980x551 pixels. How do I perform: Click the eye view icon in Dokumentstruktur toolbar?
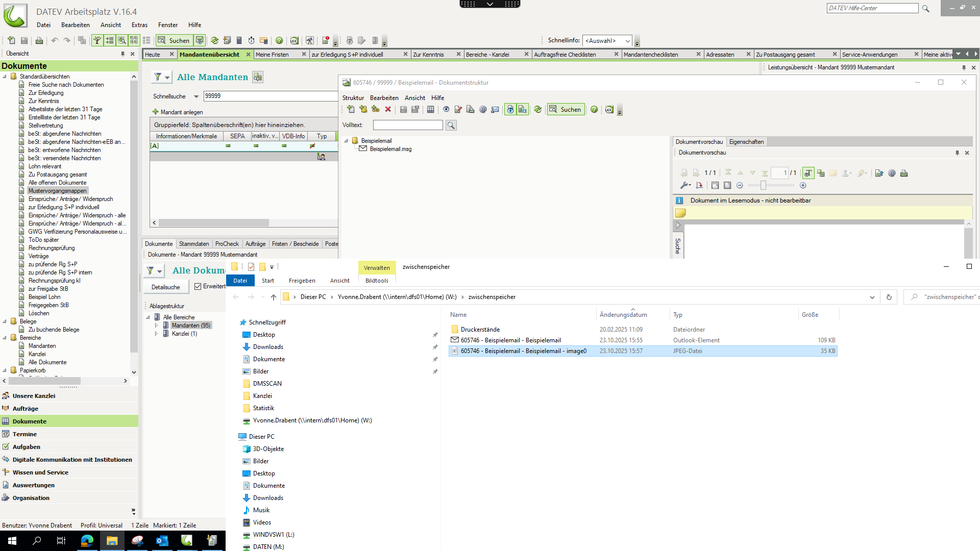point(446,109)
